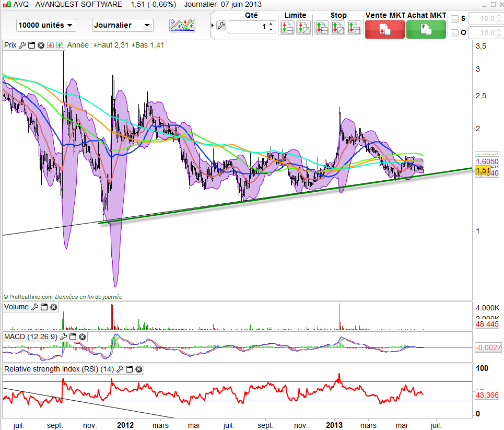
Task: Click the second Stop order icon
Action: tap(337, 28)
